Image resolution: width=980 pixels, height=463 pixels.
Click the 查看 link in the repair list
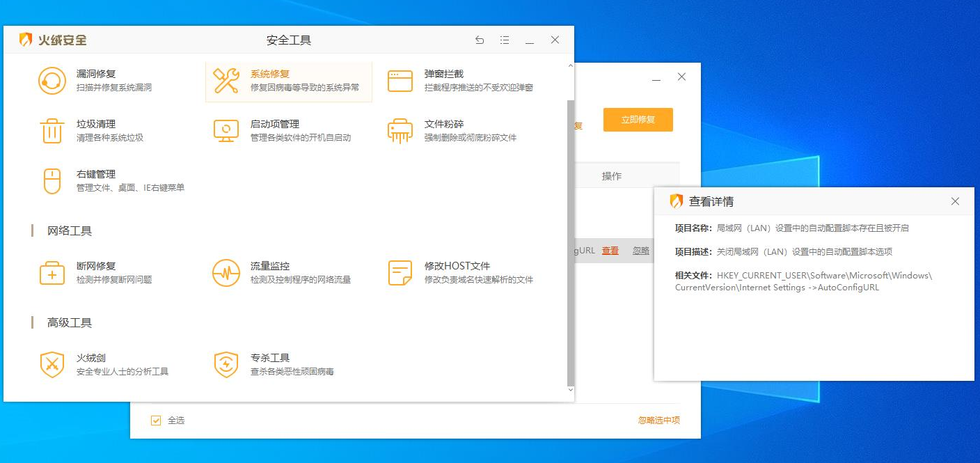[610, 251]
